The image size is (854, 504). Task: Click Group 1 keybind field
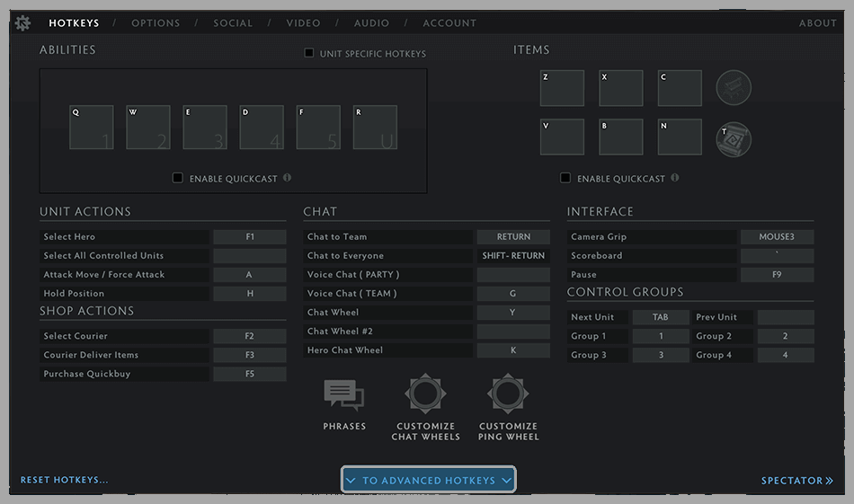[661, 336]
